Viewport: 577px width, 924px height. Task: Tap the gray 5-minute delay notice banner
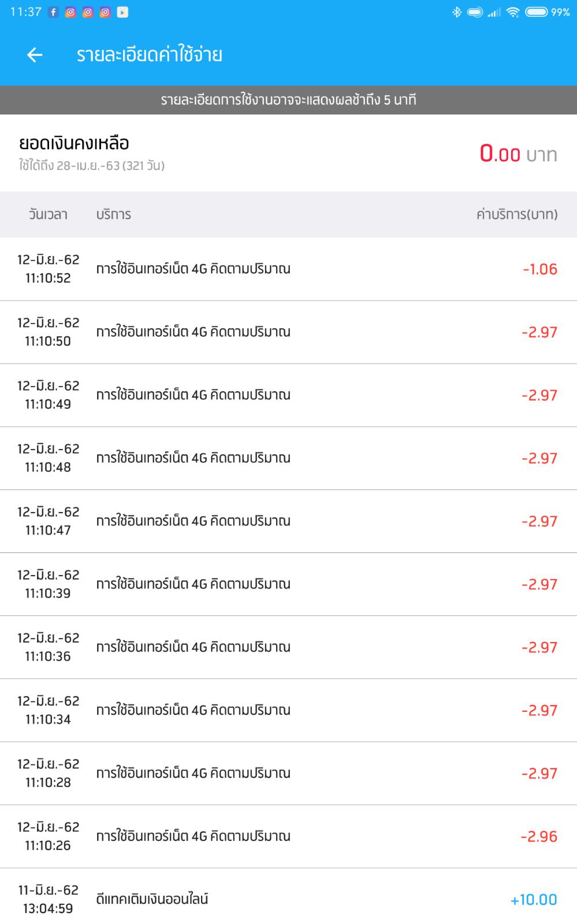pyautogui.click(x=288, y=100)
